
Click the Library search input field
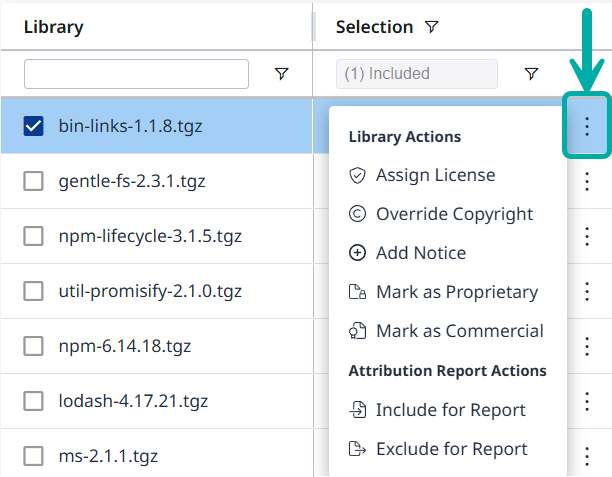pyautogui.click(x=136, y=74)
